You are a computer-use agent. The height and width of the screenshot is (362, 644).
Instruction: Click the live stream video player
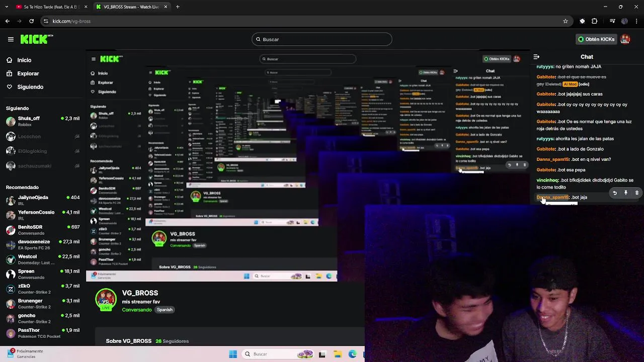pyautogui.click(x=308, y=166)
